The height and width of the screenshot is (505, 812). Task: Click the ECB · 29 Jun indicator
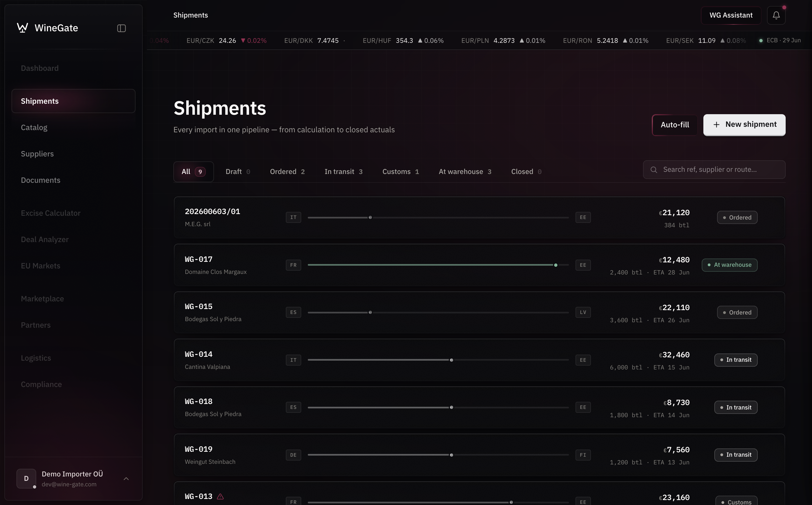780,40
